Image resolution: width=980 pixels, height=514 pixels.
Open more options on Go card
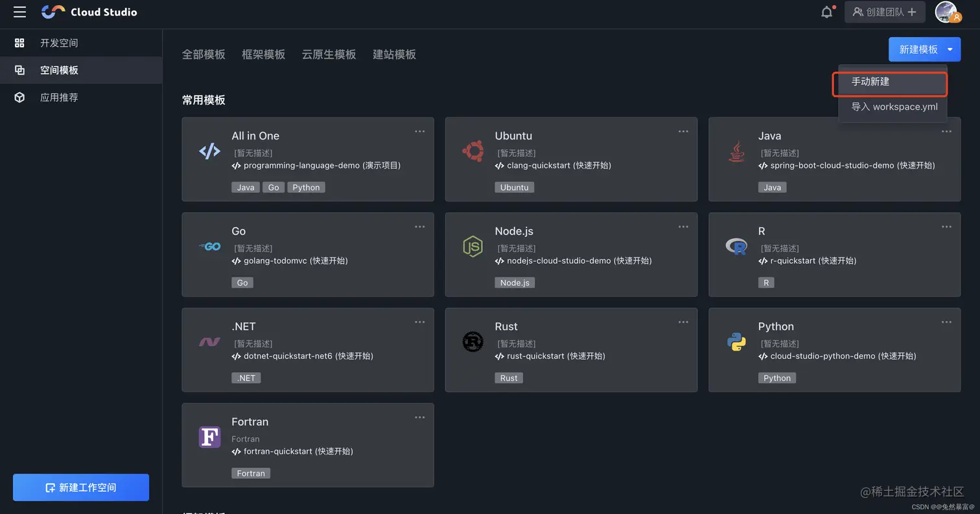[x=420, y=227]
